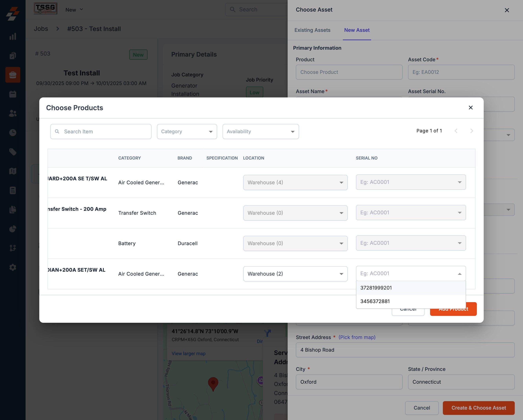The image size is (523, 420).
Task: Open Warehouse (4) location dropdown
Action: tap(295, 182)
